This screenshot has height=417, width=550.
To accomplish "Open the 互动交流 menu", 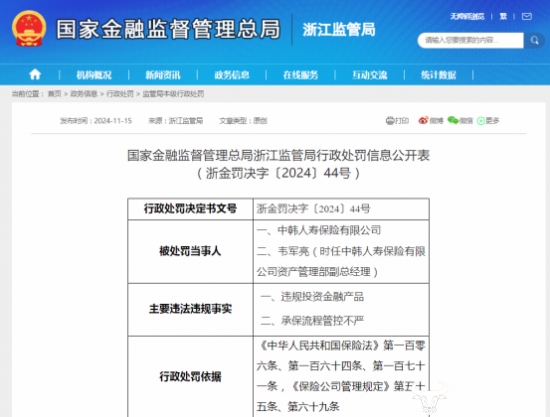I will pos(370,75).
